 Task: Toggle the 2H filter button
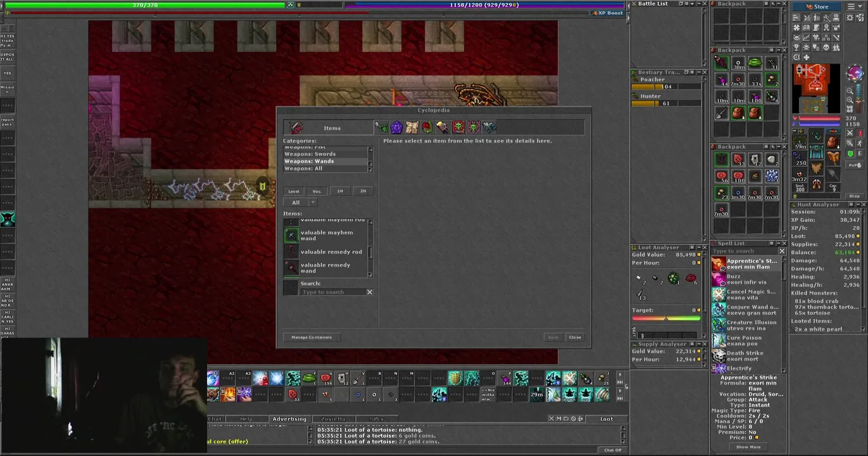pyautogui.click(x=363, y=191)
